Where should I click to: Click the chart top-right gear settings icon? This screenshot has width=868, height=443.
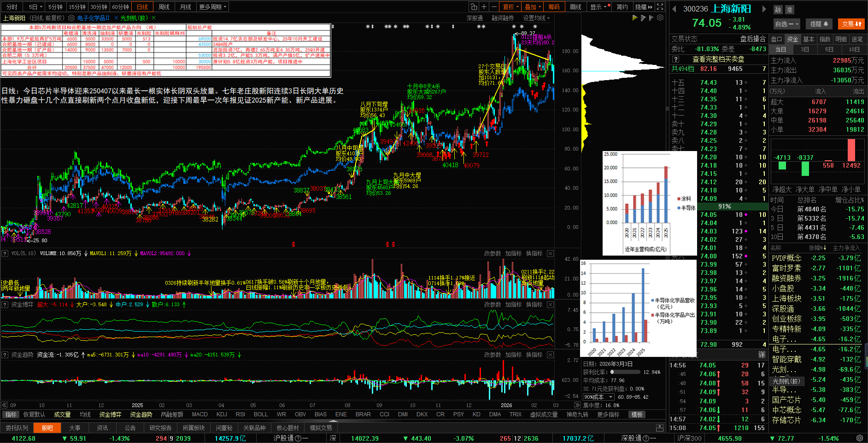point(660,18)
